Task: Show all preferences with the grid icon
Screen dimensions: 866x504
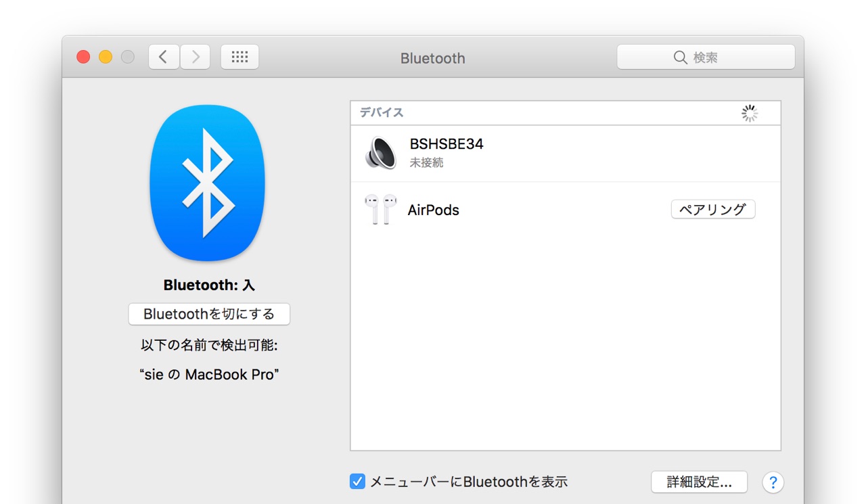Action: click(x=240, y=58)
